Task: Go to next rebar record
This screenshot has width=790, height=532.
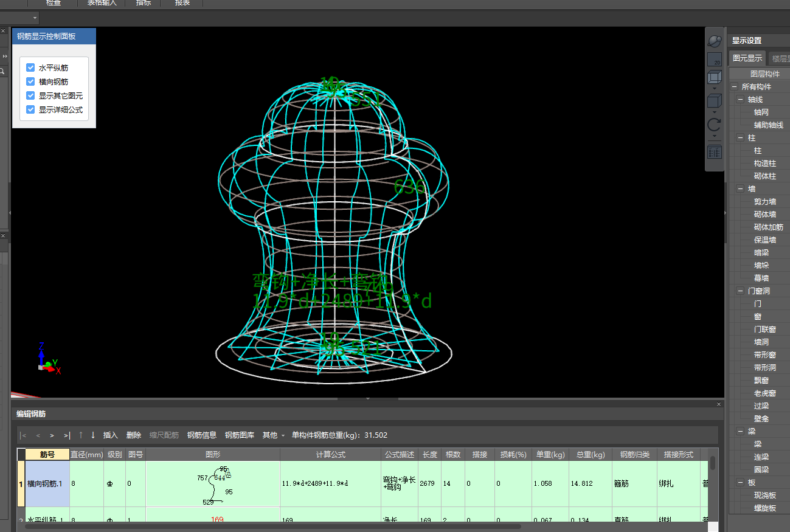Action: [52, 435]
